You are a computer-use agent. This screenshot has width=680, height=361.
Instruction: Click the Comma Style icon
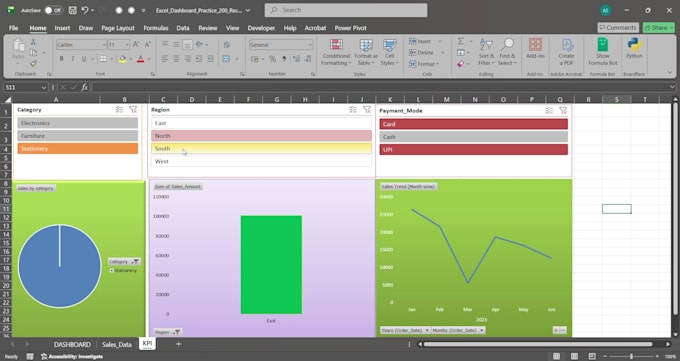[284, 59]
